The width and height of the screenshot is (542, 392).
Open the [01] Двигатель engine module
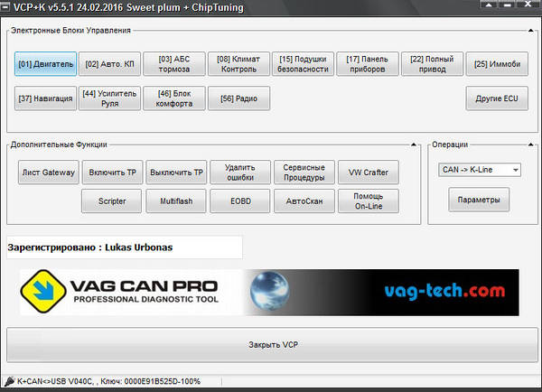pos(47,64)
